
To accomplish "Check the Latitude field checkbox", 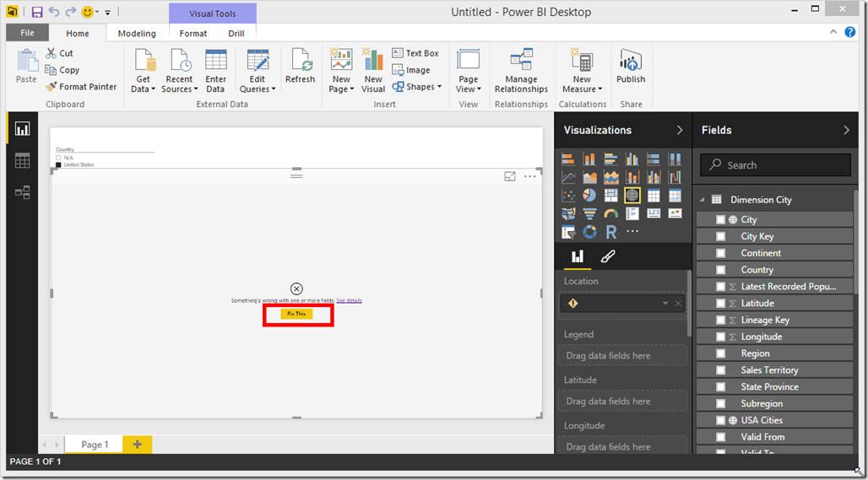I will click(x=720, y=303).
